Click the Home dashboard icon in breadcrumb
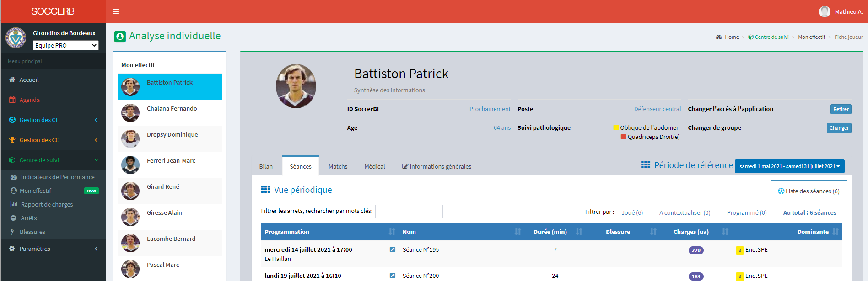The height and width of the screenshot is (281, 868). [719, 37]
